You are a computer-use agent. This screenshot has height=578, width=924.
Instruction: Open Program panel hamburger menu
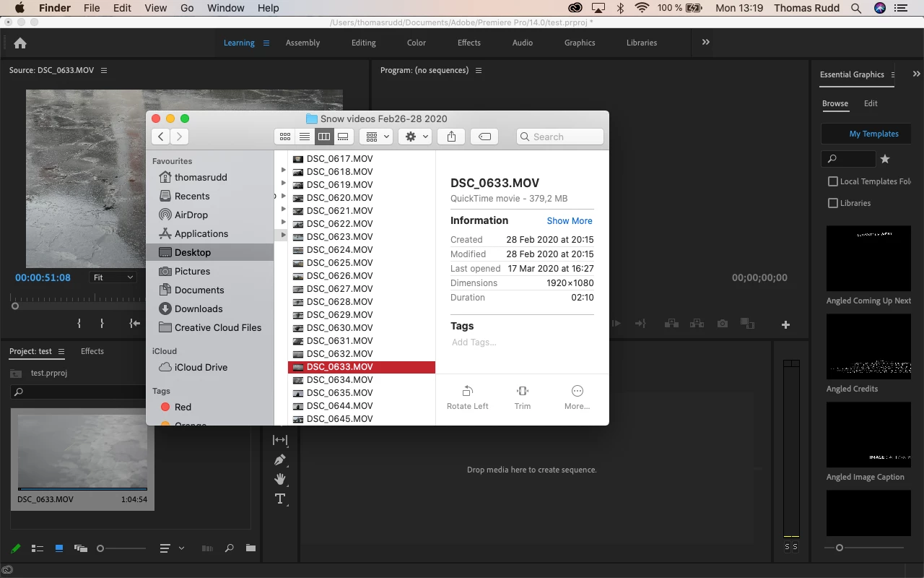pos(479,70)
